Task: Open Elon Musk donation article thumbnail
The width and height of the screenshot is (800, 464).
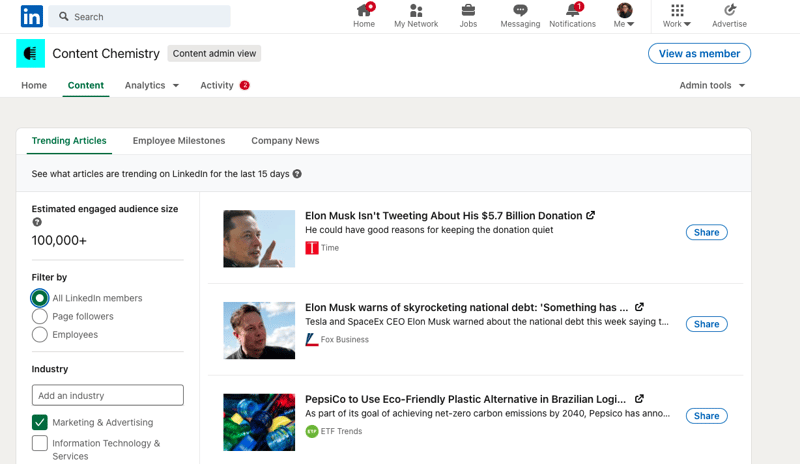Action: click(x=259, y=239)
